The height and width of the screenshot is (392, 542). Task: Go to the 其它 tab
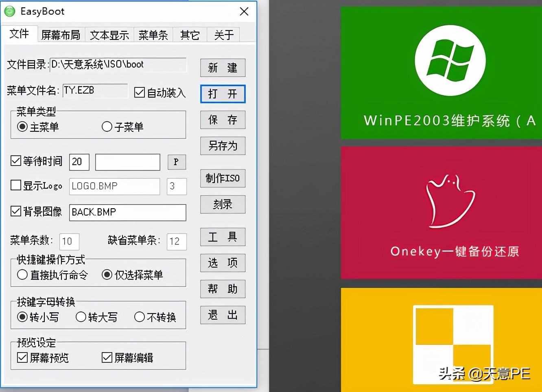[x=190, y=35]
